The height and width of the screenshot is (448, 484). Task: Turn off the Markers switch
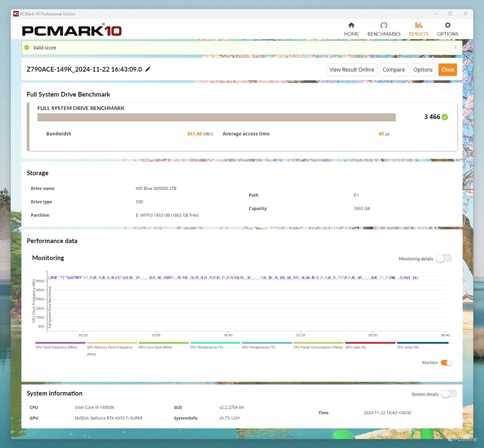446,363
